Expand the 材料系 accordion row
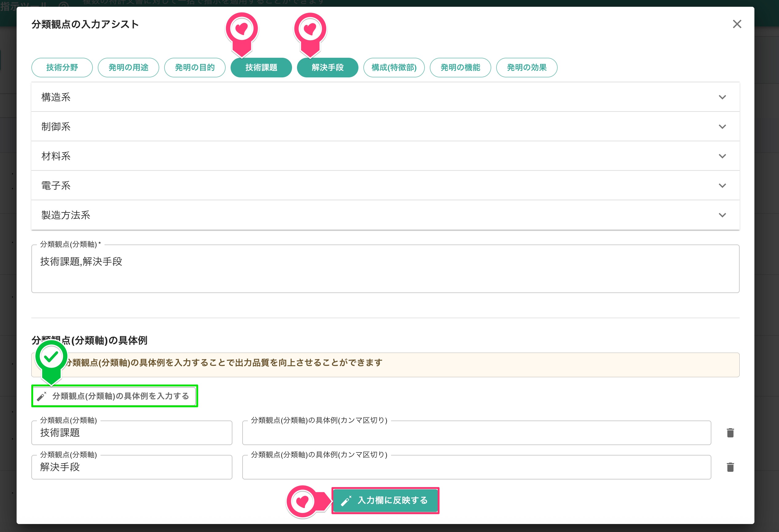Viewport: 779px width, 532px height. (385, 156)
